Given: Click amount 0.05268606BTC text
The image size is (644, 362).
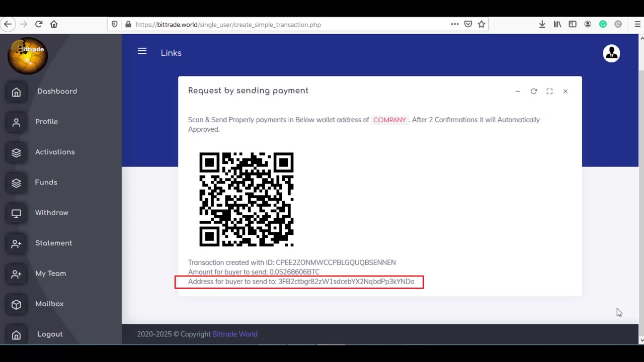Looking at the screenshot, I should pos(294,272).
